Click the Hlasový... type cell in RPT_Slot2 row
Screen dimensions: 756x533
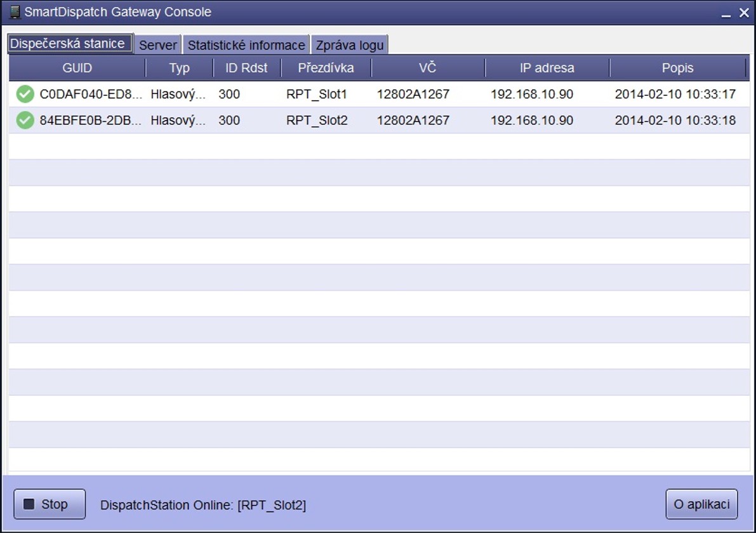(178, 120)
